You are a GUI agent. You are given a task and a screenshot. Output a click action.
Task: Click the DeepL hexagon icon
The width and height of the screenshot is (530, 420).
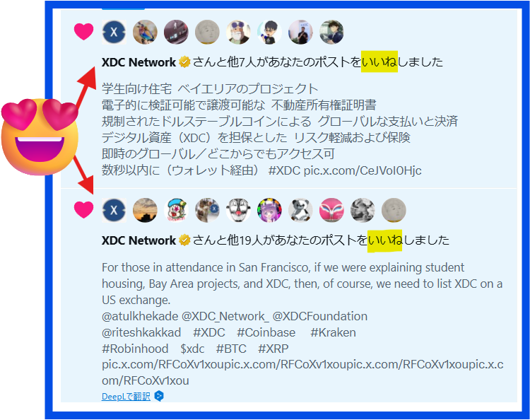(x=159, y=396)
